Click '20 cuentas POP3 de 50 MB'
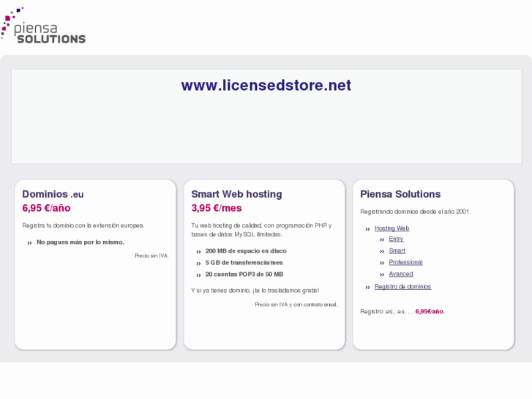 tap(244, 274)
